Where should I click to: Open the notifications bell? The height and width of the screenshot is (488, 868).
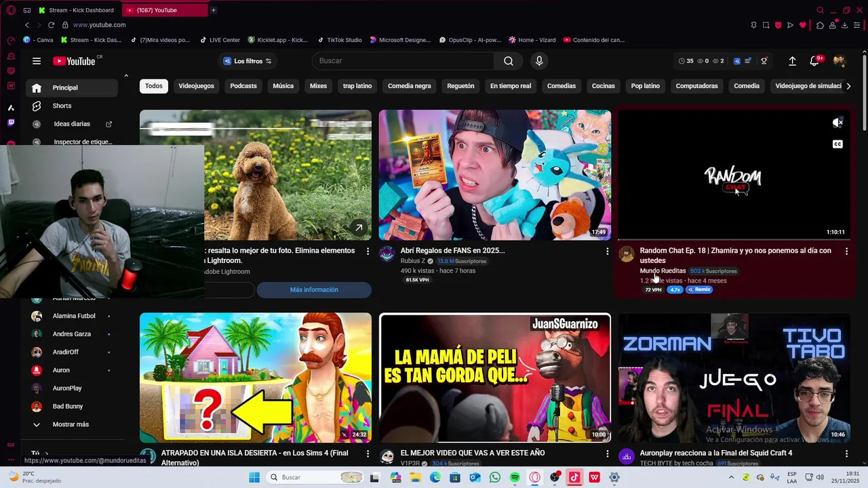pyautogui.click(x=814, y=61)
